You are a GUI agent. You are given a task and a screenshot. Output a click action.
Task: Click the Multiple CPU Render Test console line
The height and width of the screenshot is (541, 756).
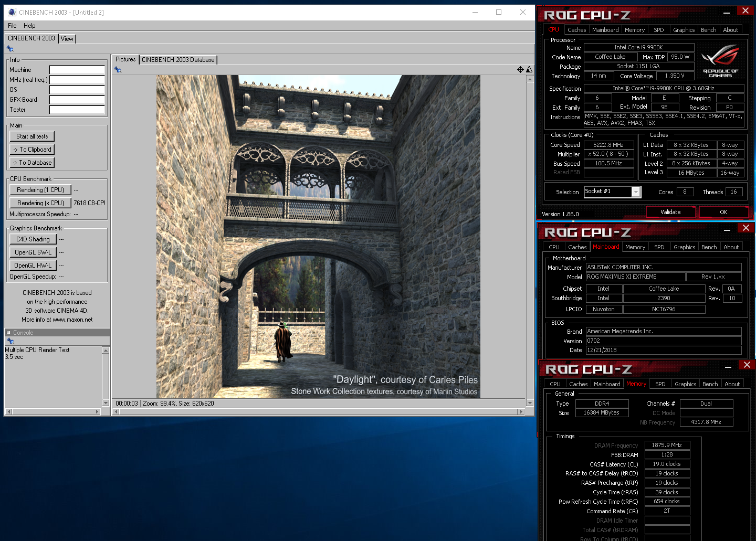click(x=37, y=350)
